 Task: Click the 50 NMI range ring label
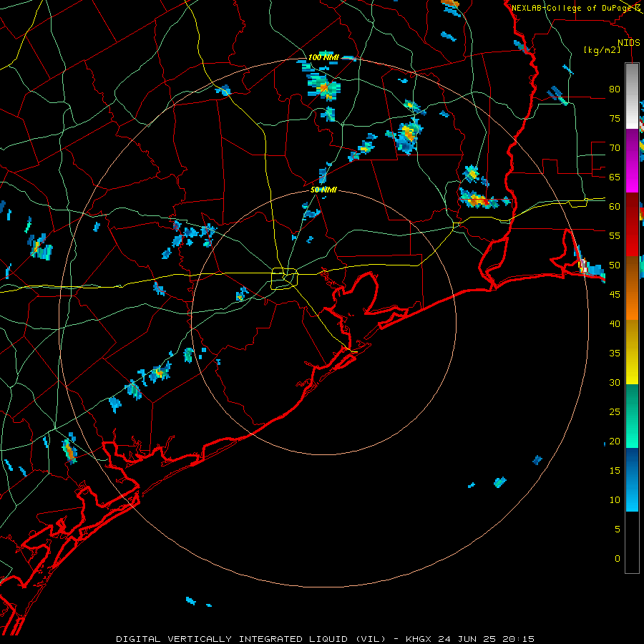[x=323, y=190]
